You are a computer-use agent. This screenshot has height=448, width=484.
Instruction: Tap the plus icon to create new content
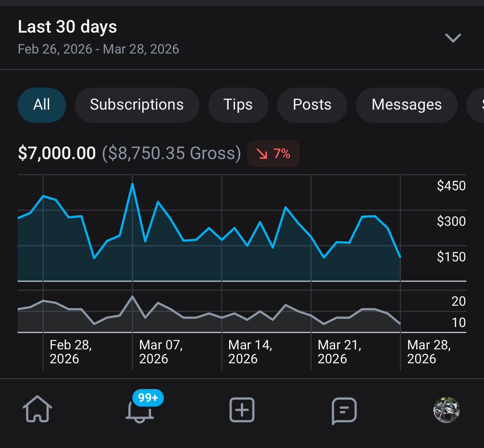(x=241, y=410)
